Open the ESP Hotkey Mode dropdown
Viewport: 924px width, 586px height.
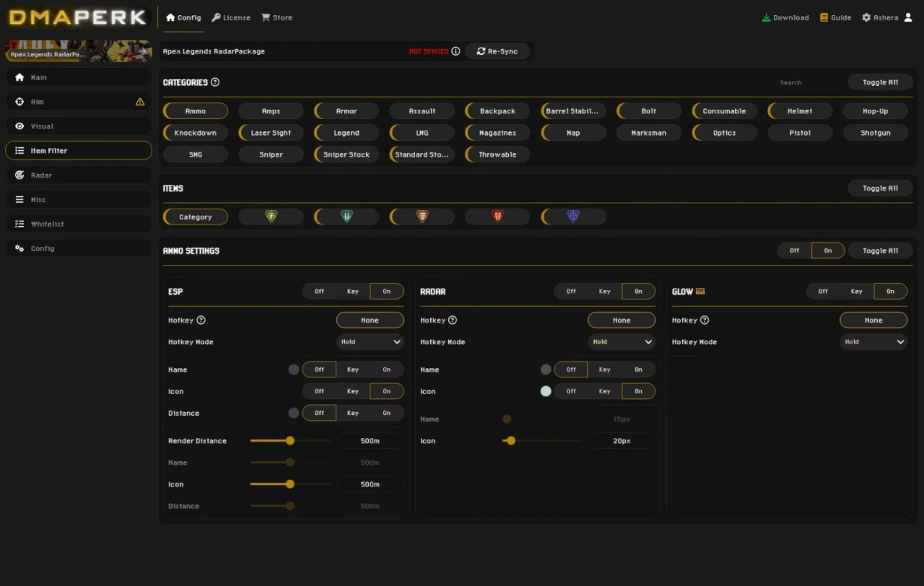pos(370,341)
